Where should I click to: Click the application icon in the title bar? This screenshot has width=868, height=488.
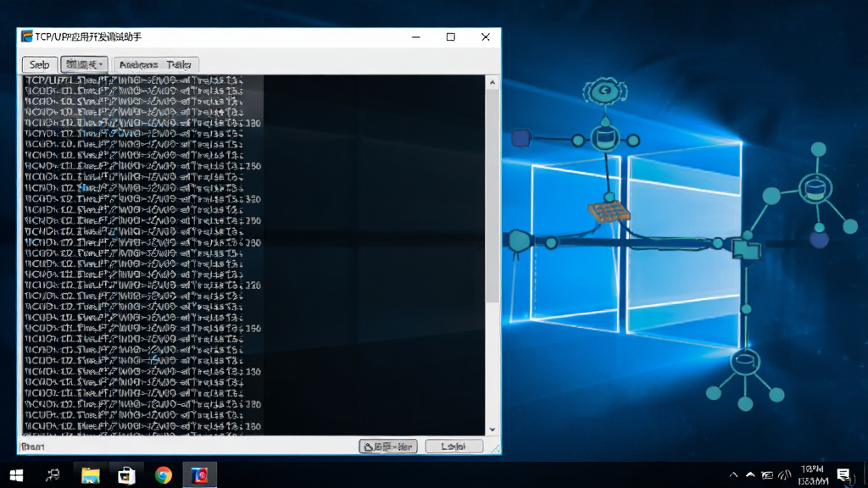point(26,36)
